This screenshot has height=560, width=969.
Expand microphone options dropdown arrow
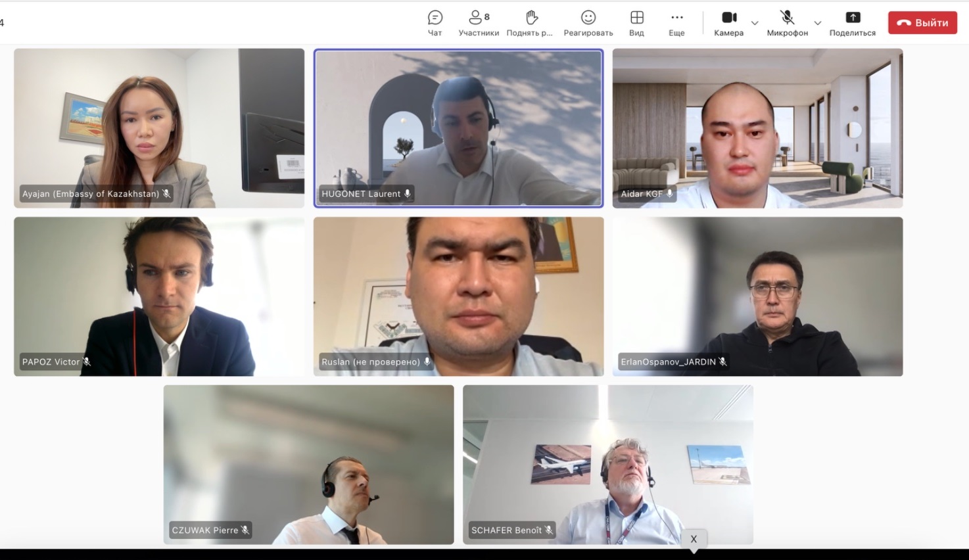pyautogui.click(x=817, y=23)
